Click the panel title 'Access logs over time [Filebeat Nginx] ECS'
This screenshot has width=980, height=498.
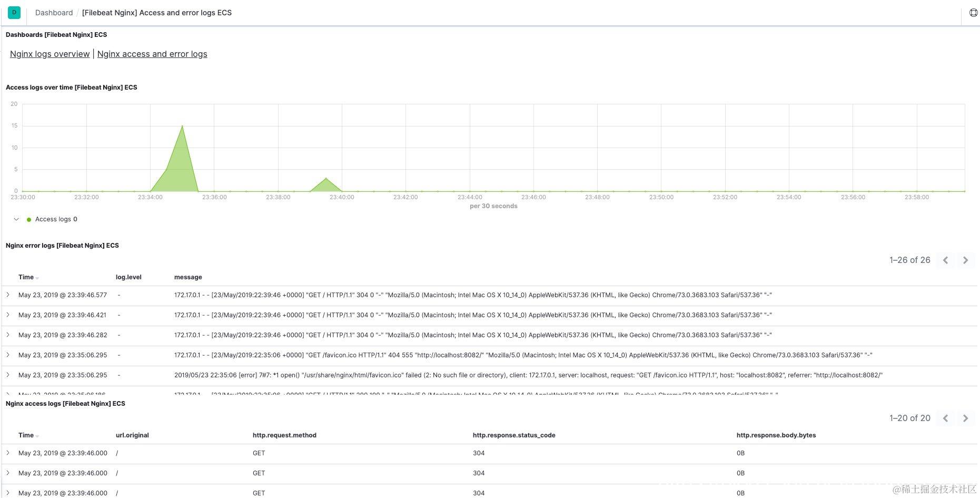pos(72,87)
